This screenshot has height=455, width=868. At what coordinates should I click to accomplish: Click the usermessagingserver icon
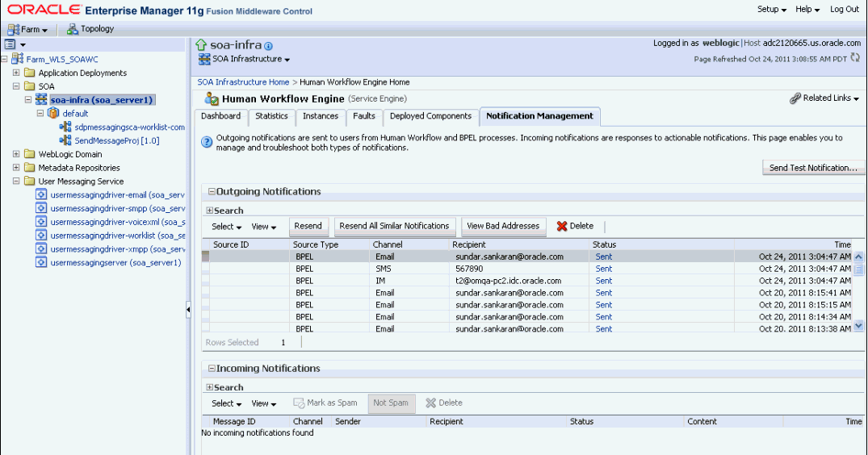[41, 263]
